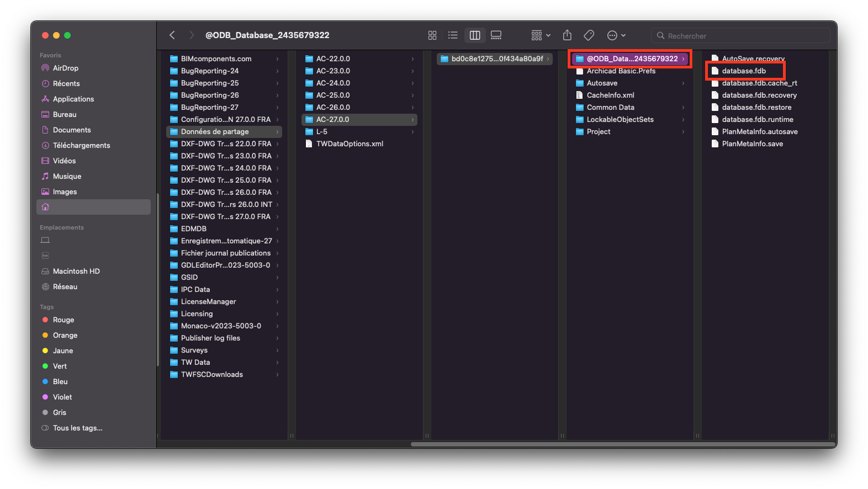Viewport: 868px width, 489px height.
Task: Open Musique in the sidebar
Action: [93, 176]
